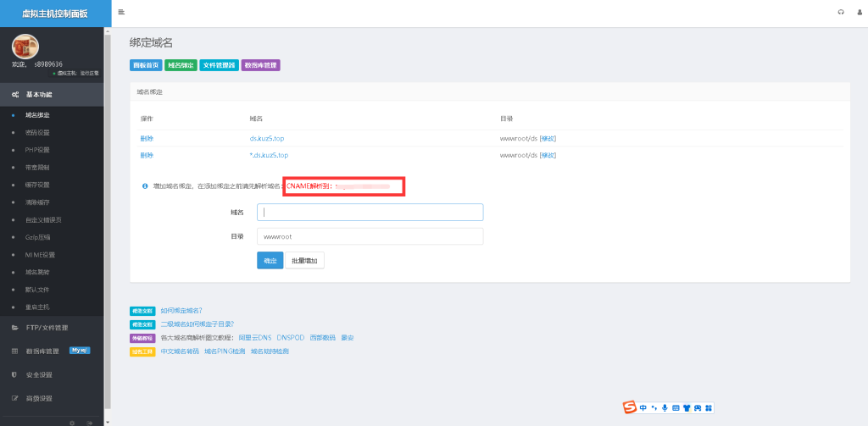Image resolution: width=868 pixels, height=426 pixels.
Task: Open 中文域名转码 tool link
Action: 180,351
